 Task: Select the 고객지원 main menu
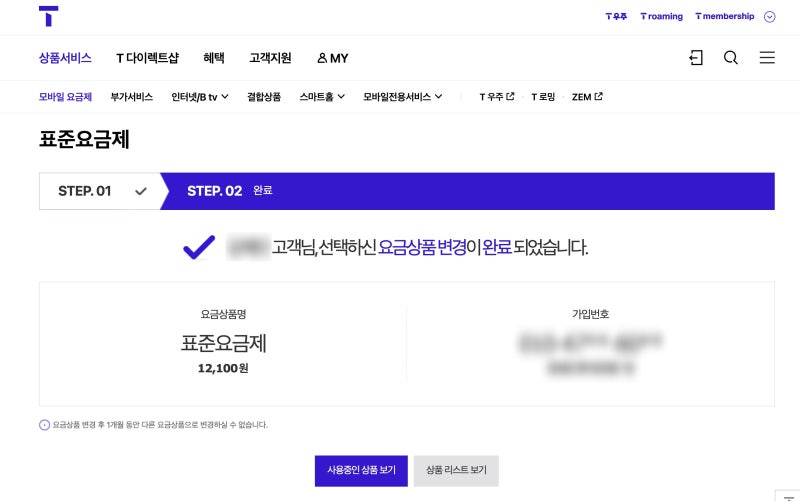tap(270, 58)
